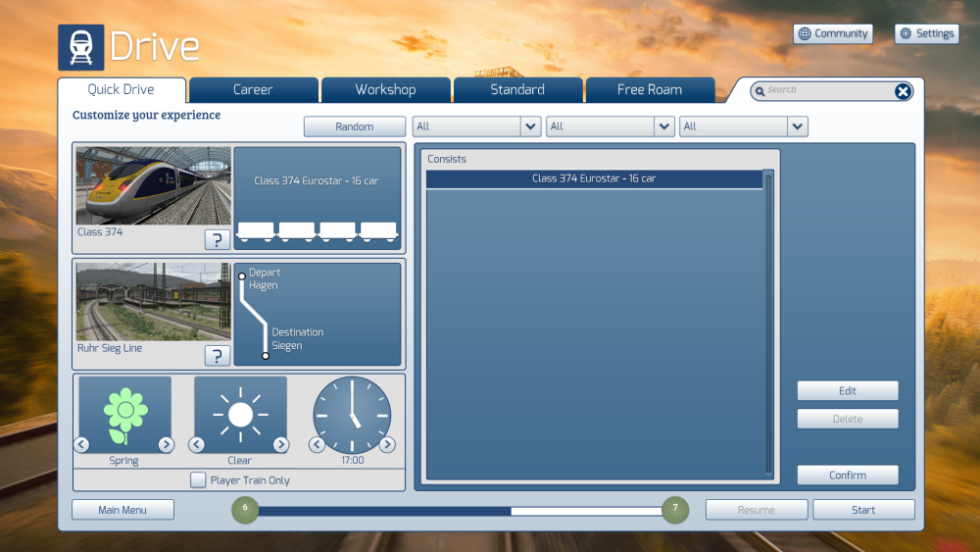Go to previous weather before Clear
The image size is (980, 552).
click(x=197, y=444)
